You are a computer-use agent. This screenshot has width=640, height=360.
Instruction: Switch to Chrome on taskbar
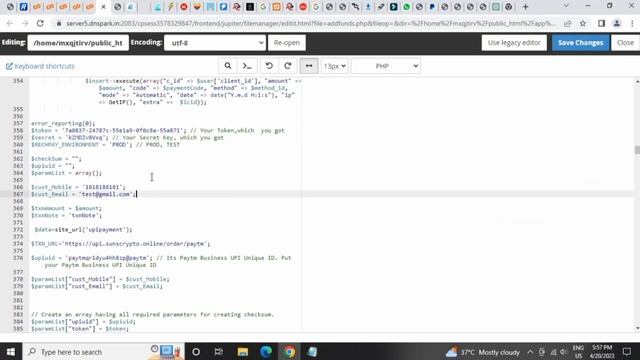pyautogui.click(x=290, y=352)
